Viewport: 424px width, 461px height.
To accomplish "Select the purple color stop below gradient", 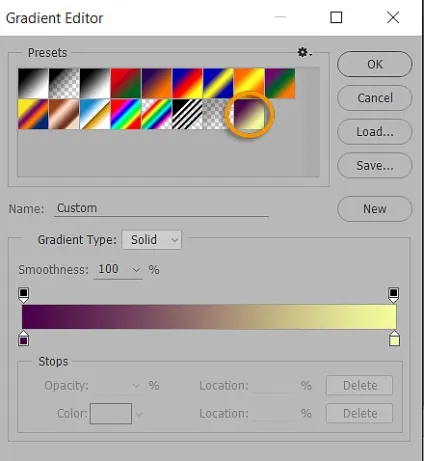I will [x=23, y=338].
